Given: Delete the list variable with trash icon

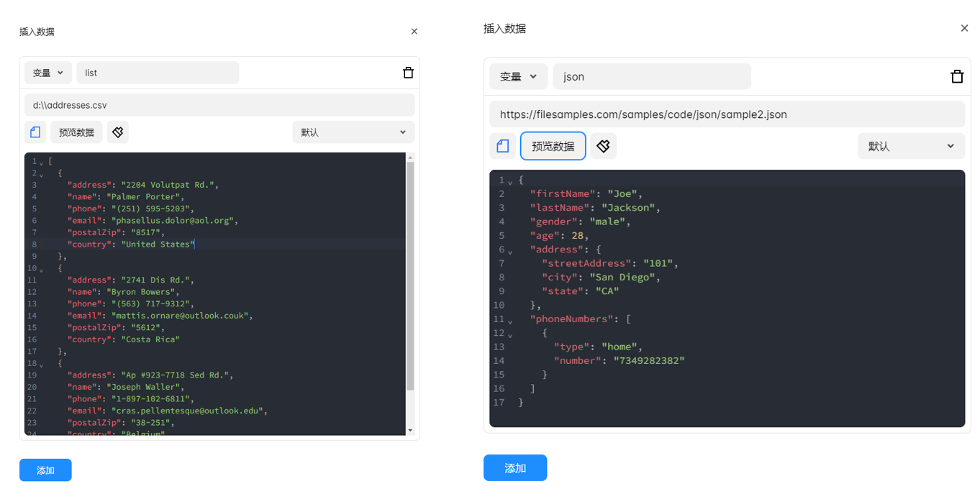Looking at the screenshot, I should coord(408,73).
